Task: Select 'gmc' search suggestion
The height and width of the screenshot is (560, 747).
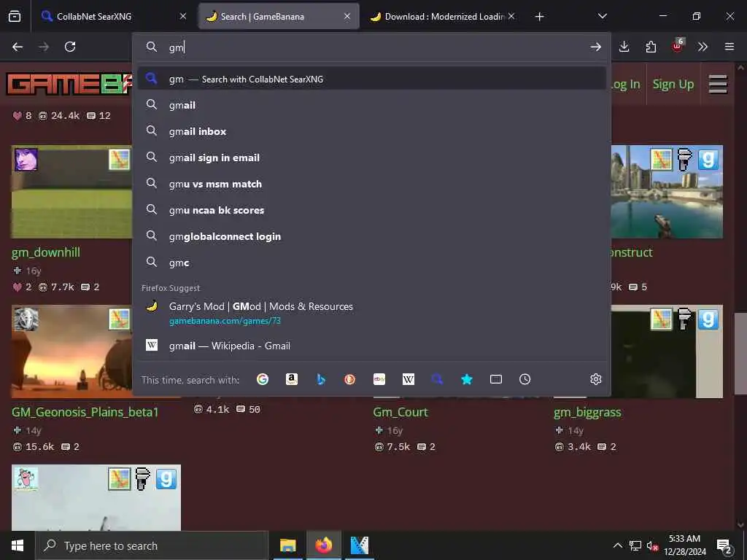Action: tap(371, 262)
